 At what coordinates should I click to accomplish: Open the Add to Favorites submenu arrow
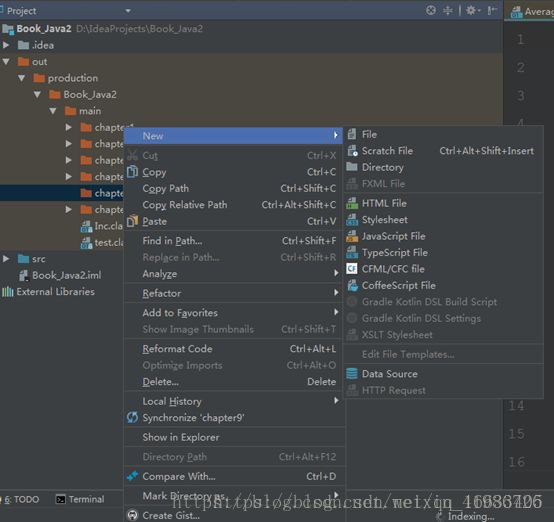336,312
